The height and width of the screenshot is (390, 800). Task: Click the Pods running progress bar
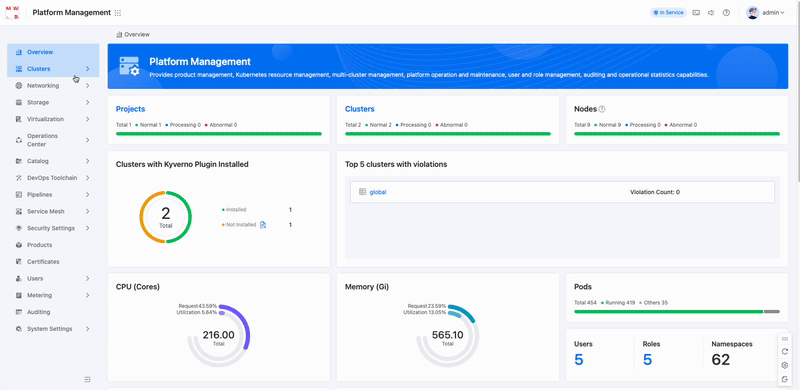coord(668,311)
